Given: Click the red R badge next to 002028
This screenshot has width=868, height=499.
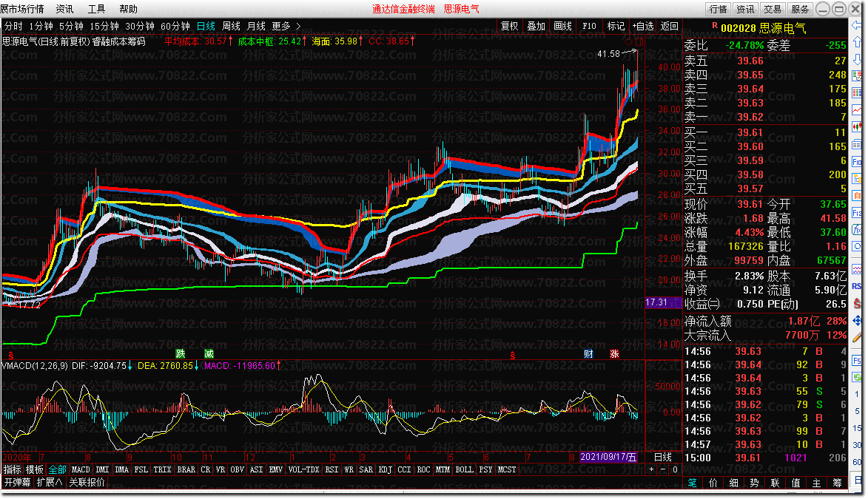Looking at the screenshot, I should [x=715, y=25].
